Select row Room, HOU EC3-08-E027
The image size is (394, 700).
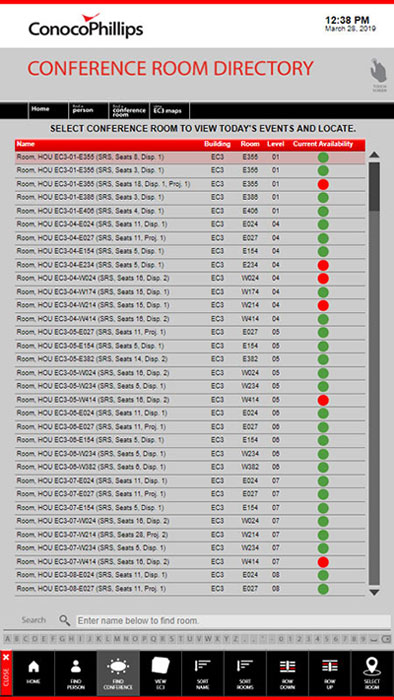coord(190,589)
